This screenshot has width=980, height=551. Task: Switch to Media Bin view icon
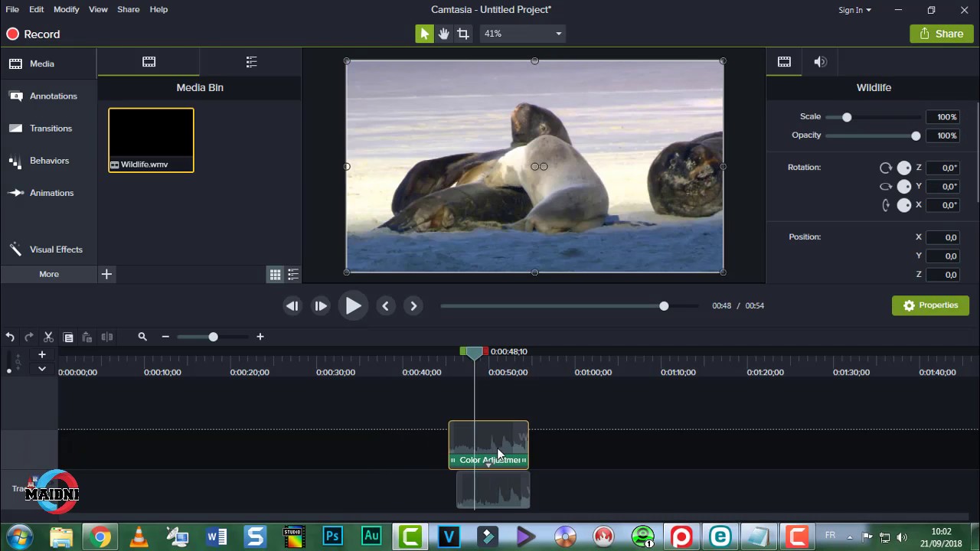point(149,62)
